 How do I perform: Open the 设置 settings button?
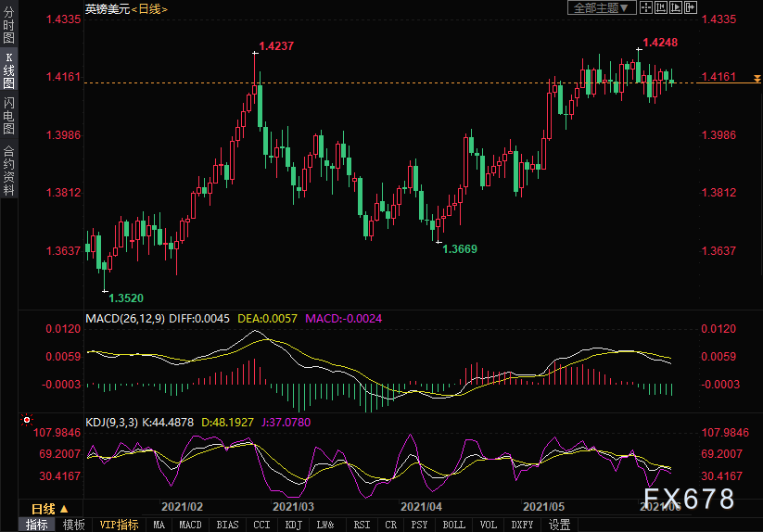click(x=559, y=526)
